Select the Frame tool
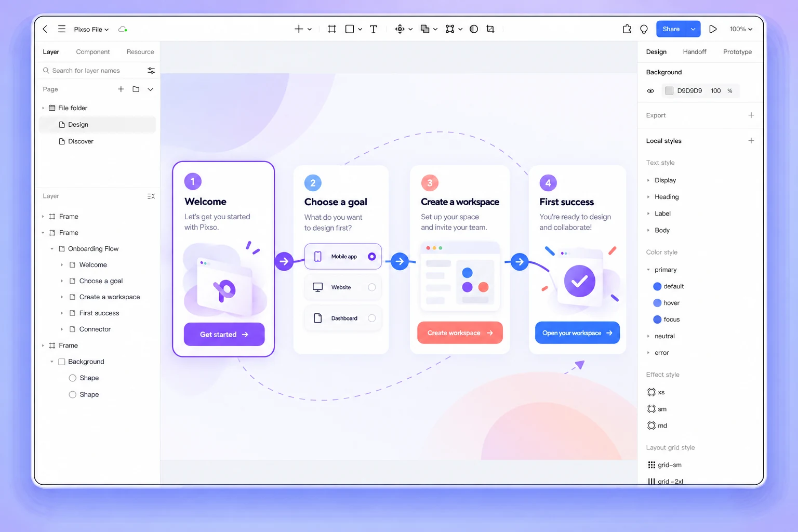 click(332, 29)
